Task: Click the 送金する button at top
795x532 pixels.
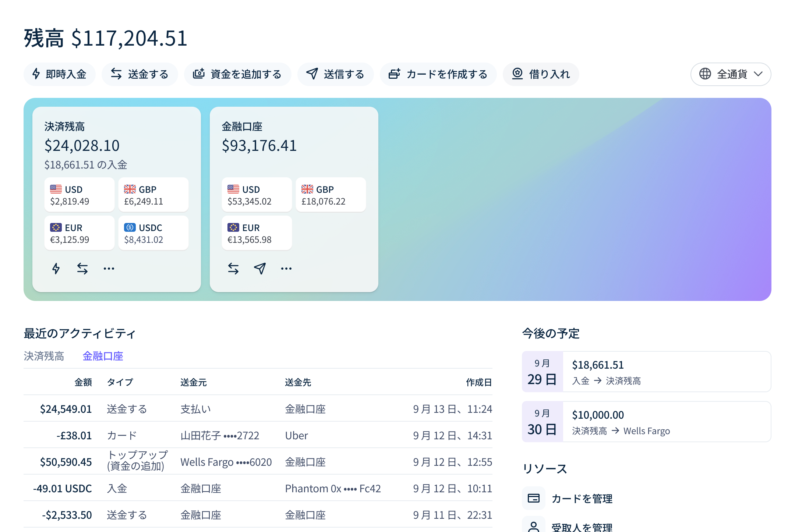Action: (140, 74)
